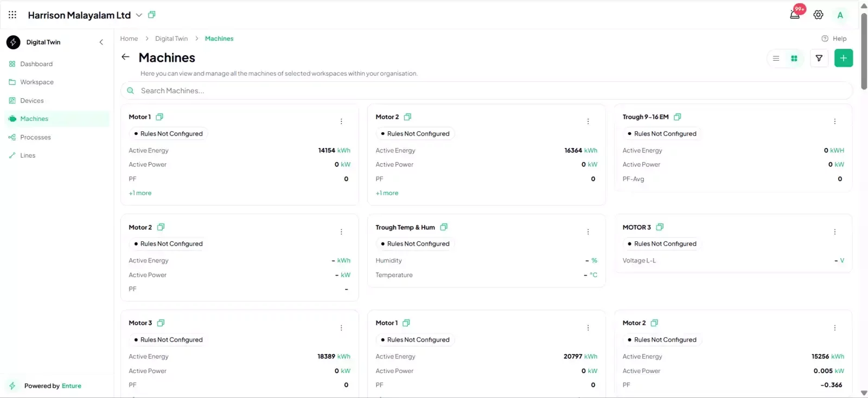This screenshot has height=398, width=868.
Task: Click the back arrow beside Machines title
Action: 125,57
